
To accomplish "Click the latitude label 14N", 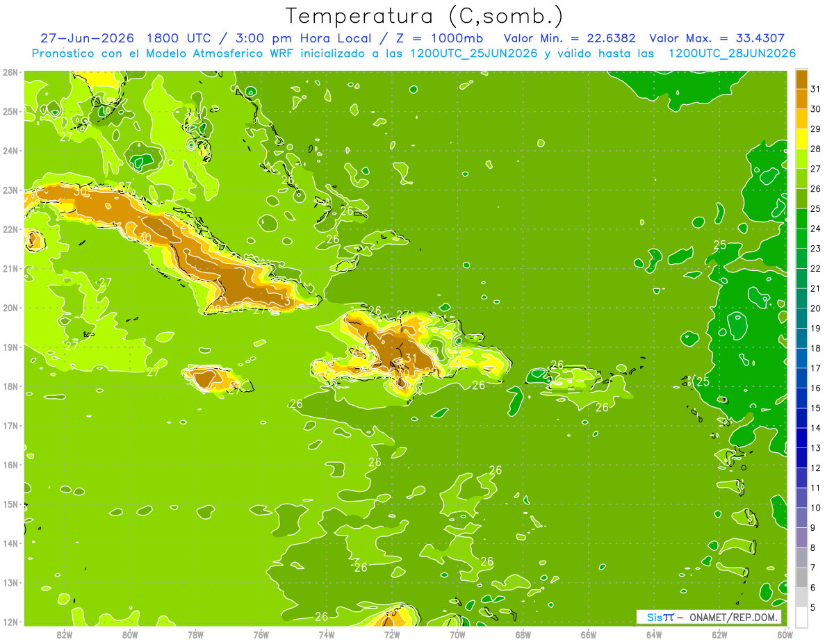I will click(x=11, y=543).
